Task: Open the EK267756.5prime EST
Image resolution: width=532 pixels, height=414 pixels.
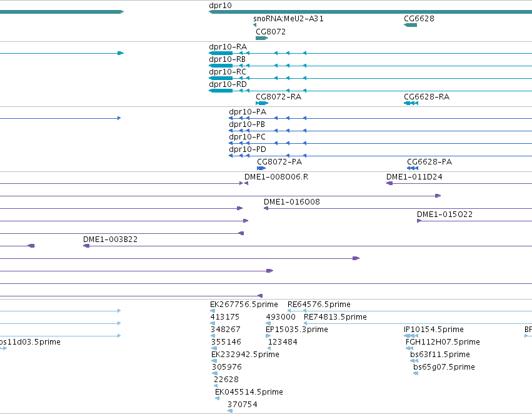Action: tap(244, 305)
